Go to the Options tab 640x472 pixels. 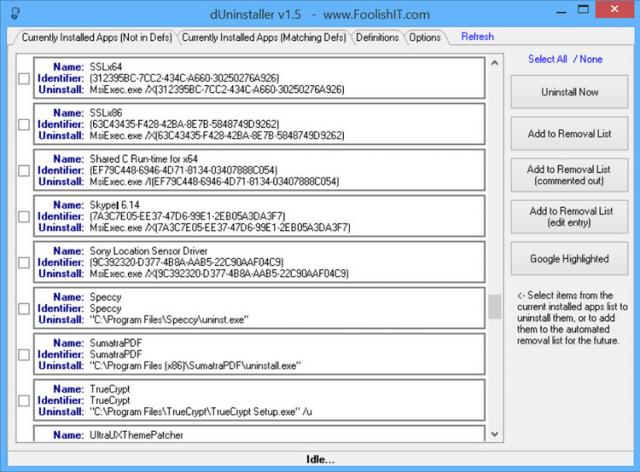(424, 38)
